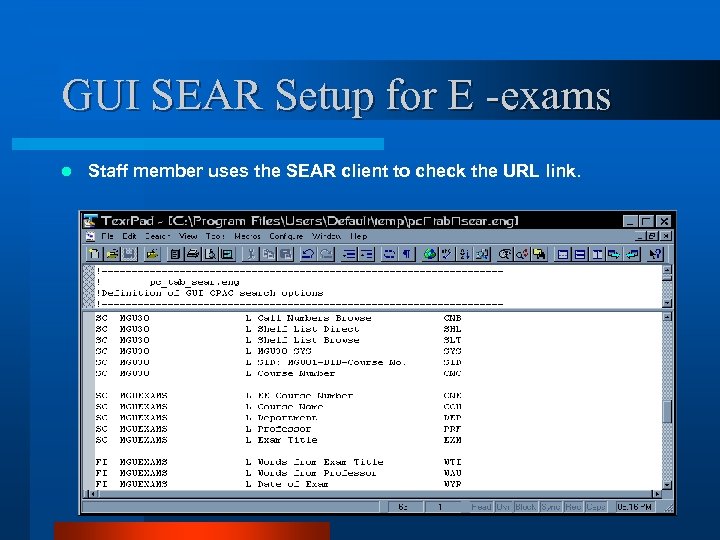This screenshot has width=720, height=540.
Task: Click the Spelling check toolbar icon
Action: coord(447,254)
